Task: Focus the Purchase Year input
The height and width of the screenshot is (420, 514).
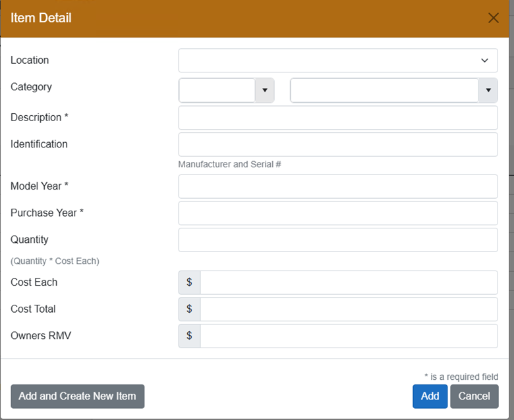Action: point(337,213)
